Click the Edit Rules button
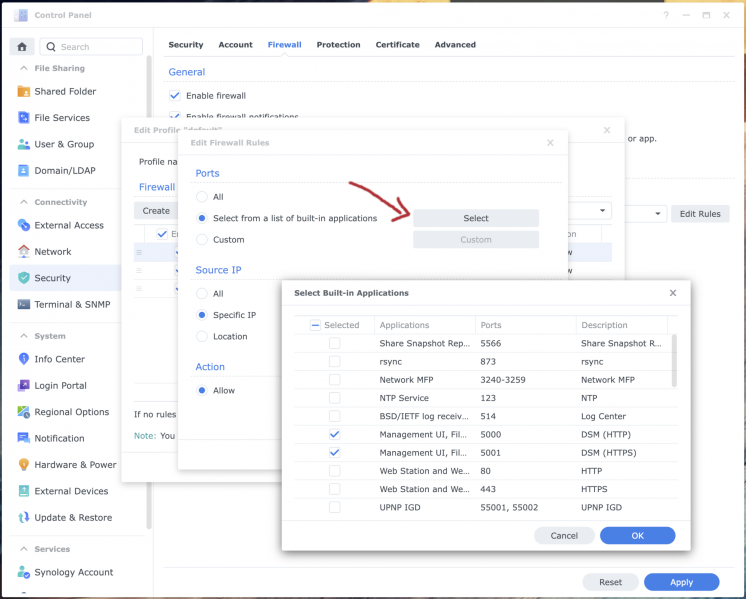This screenshot has height=599, width=746. coord(700,214)
